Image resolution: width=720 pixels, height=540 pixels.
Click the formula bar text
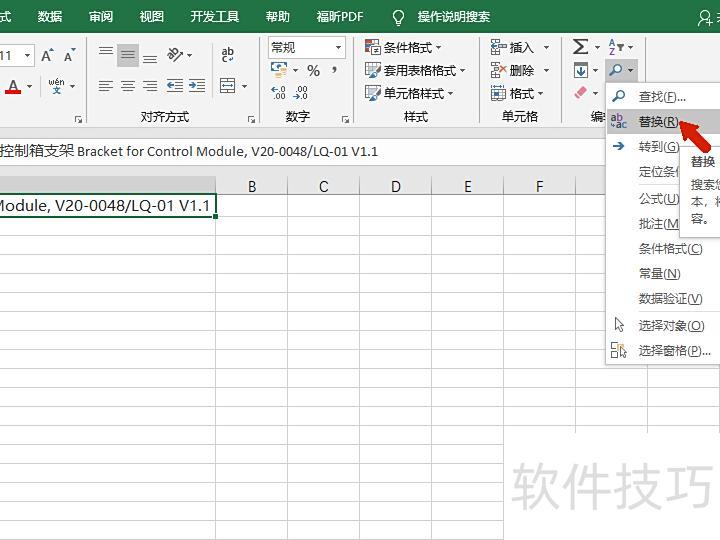[189, 151]
